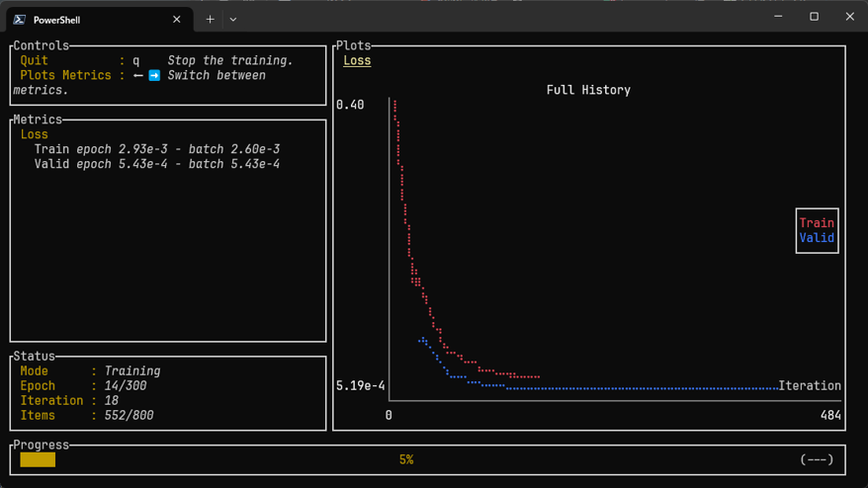The image size is (868, 488).
Task: Close the PowerShell tab
Action: click(177, 19)
